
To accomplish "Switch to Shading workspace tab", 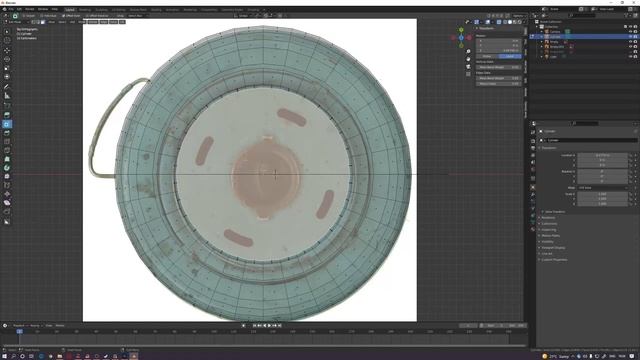I will click(x=156, y=9).
